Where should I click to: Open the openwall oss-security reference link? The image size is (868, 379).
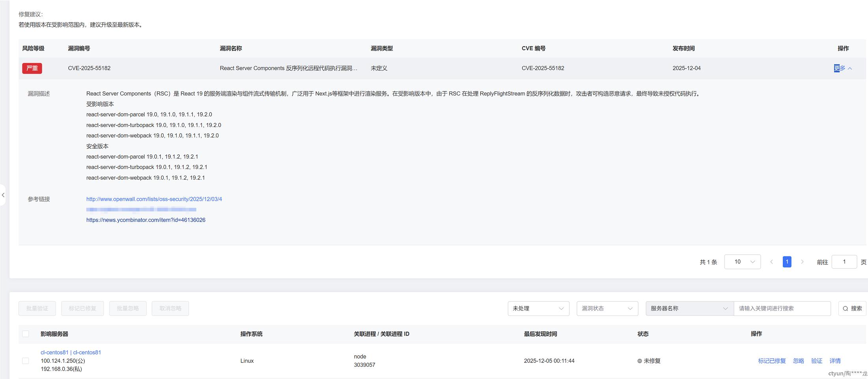154,199
